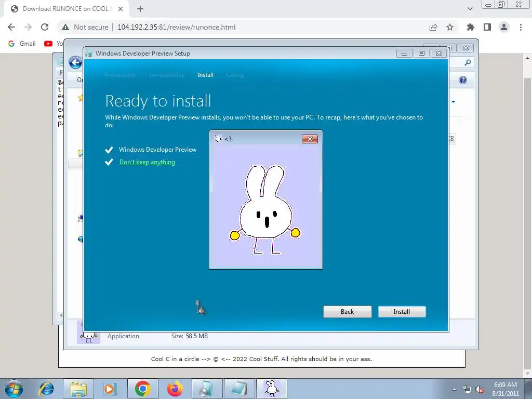Viewport: 532px width, 399px height.
Task: Close the Download RUNONCE tab
Action: click(x=121, y=9)
